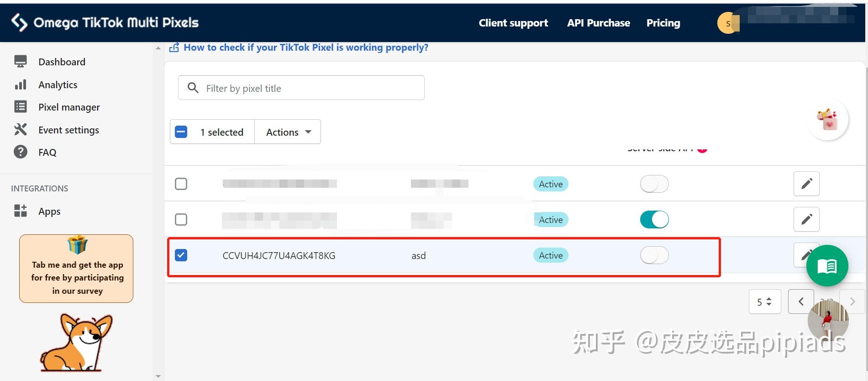The width and height of the screenshot is (868, 381).
Task: Open the green guide book floating button
Action: (827, 266)
